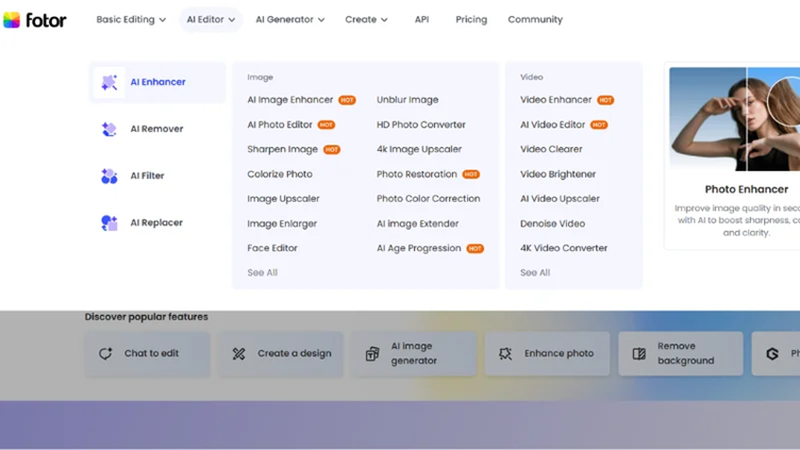Collapse the AI Editor dropdown

[211, 19]
